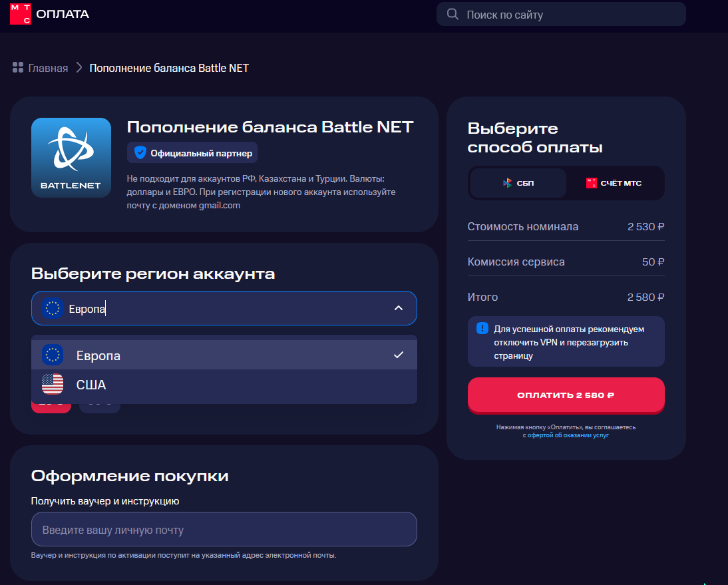
Task: Click the checkmark next to Европа
Action: [x=399, y=355]
